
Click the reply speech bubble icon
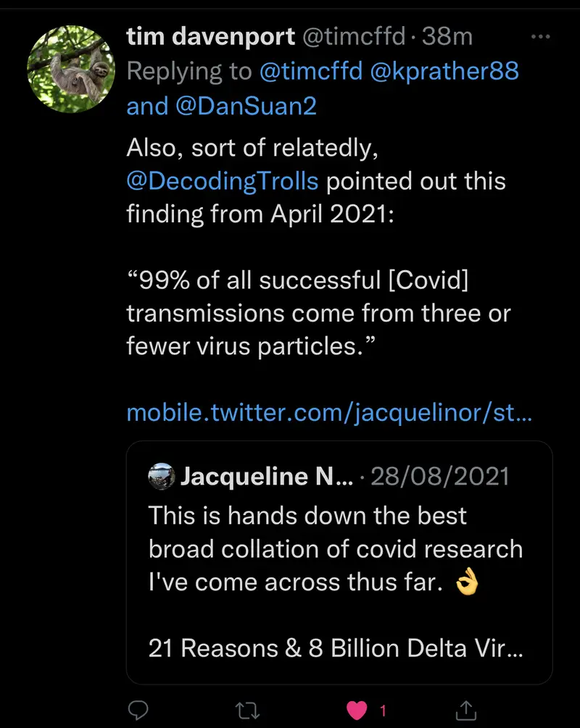(x=138, y=710)
